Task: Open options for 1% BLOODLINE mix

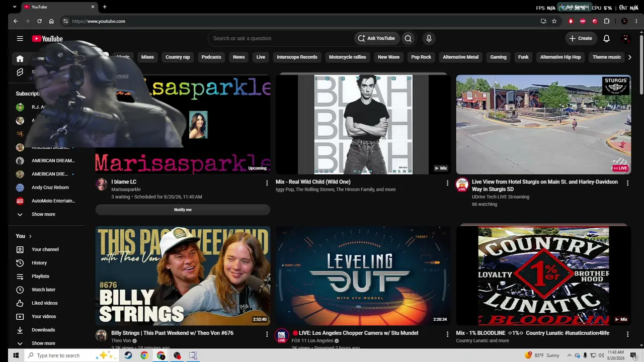Action: [627, 334]
